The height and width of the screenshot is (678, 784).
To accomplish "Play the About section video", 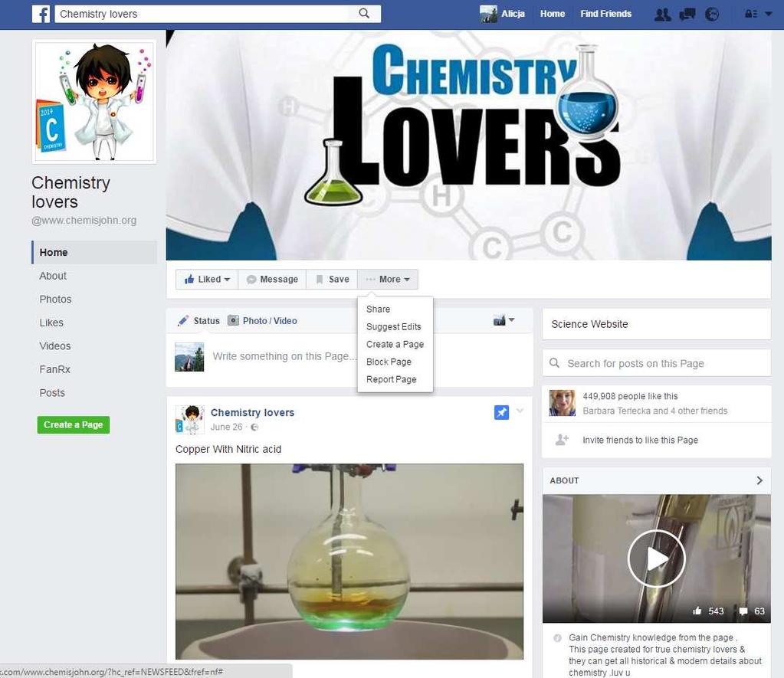I will point(656,558).
